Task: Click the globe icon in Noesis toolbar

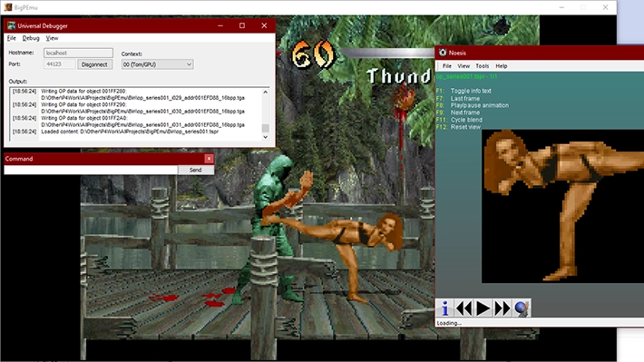Action: click(x=522, y=308)
